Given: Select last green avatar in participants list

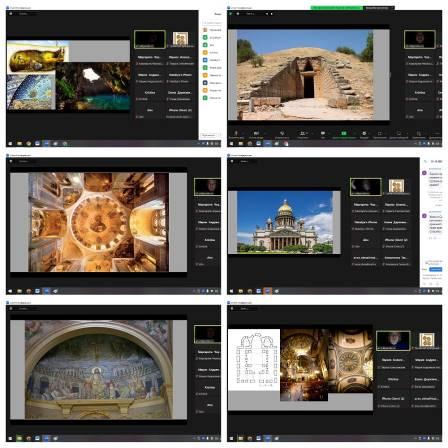Looking at the screenshot, I should [205, 98].
